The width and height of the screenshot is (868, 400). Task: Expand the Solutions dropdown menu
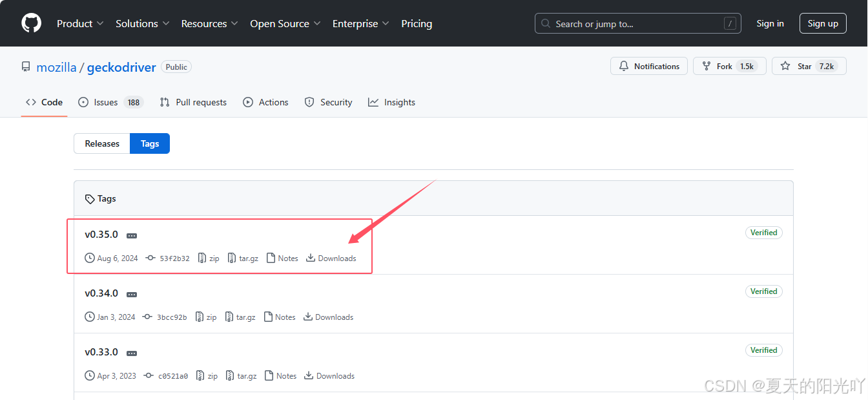click(142, 23)
